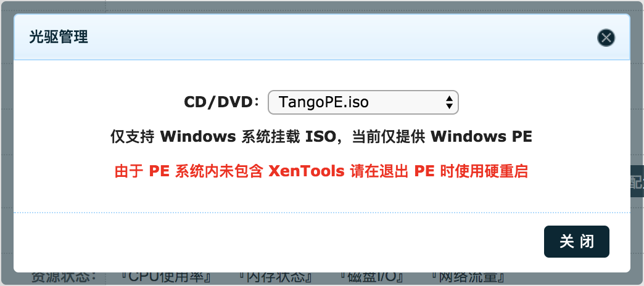The image size is (644, 286).
Task: Click the 仅支持 Windows 系统挂载 ISO notice
Action: [321, 137]
